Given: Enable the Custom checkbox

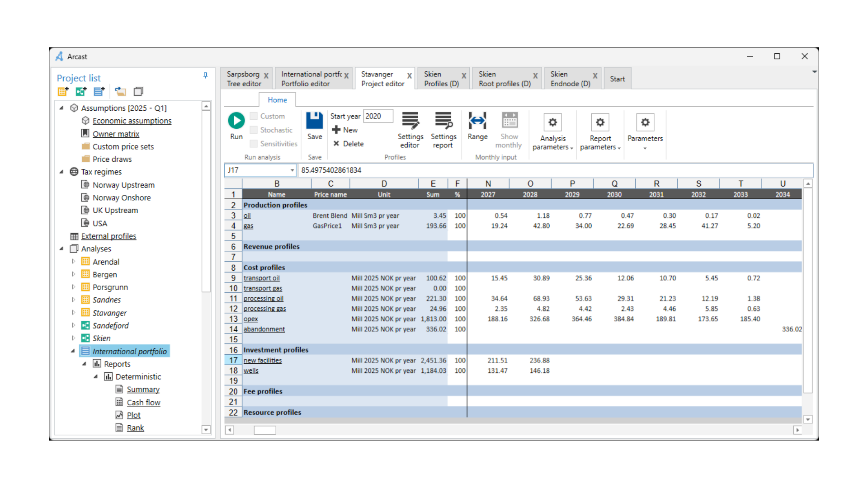Looking at the screenshot, I should click(254, 116).
